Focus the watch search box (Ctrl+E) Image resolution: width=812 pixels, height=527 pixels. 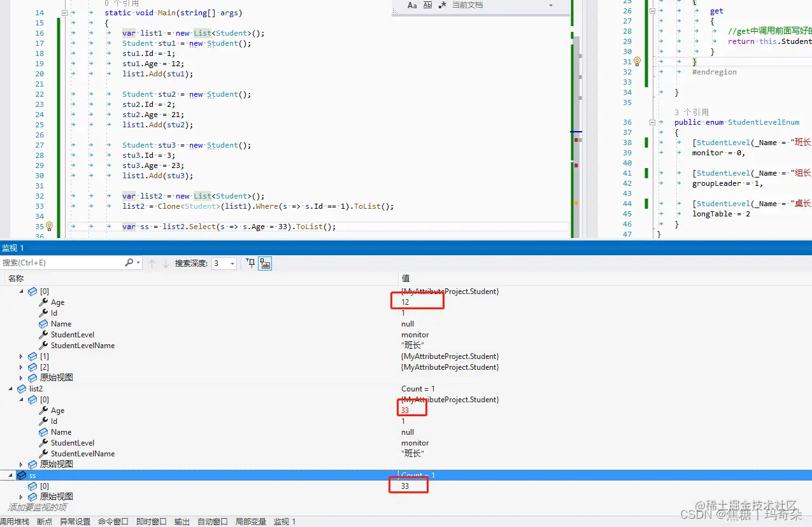click(x=62, y=263)
